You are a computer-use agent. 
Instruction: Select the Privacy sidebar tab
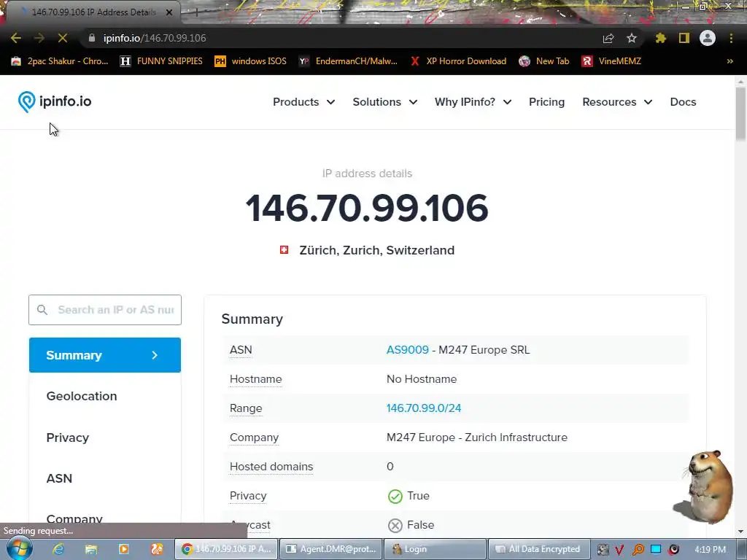click(x=68, y=437)
